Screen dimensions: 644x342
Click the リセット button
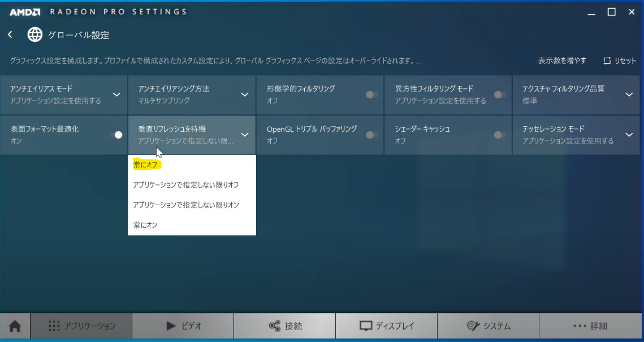[x=619, y=60]
